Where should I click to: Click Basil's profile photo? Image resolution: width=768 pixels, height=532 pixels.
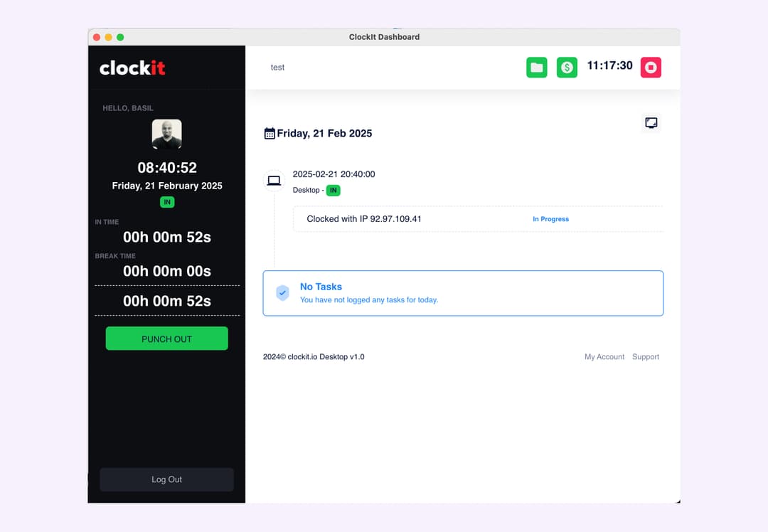click(166, 134)
